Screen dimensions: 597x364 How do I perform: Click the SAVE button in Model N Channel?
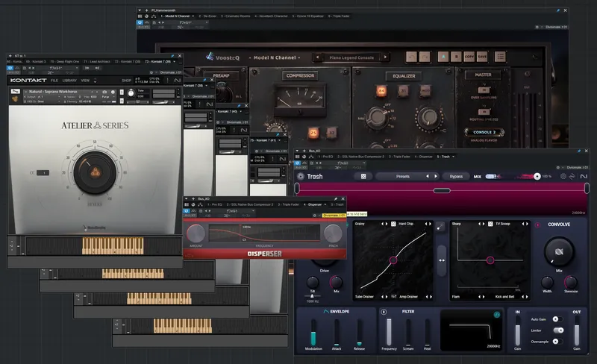482,57
